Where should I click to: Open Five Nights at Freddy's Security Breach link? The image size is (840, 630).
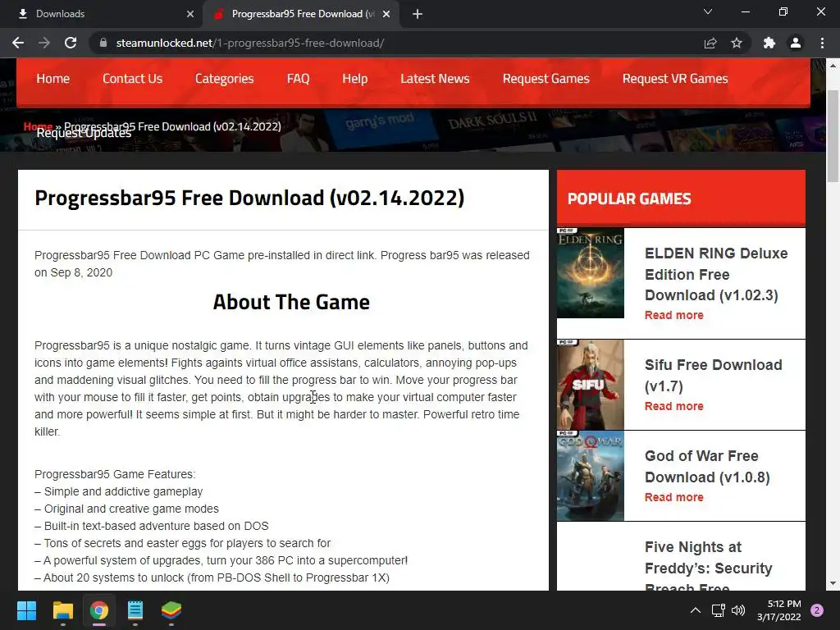(x=708, y=564)
